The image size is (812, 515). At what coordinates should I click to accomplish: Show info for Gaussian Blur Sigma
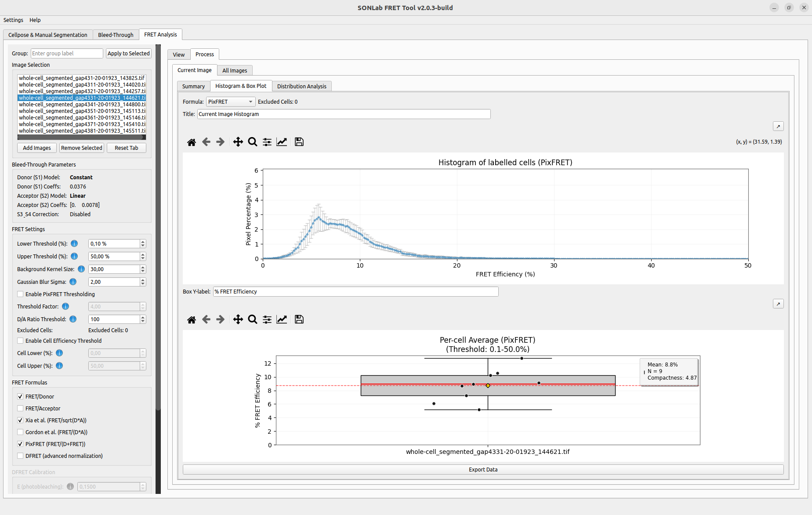click(x=73, y=282)
